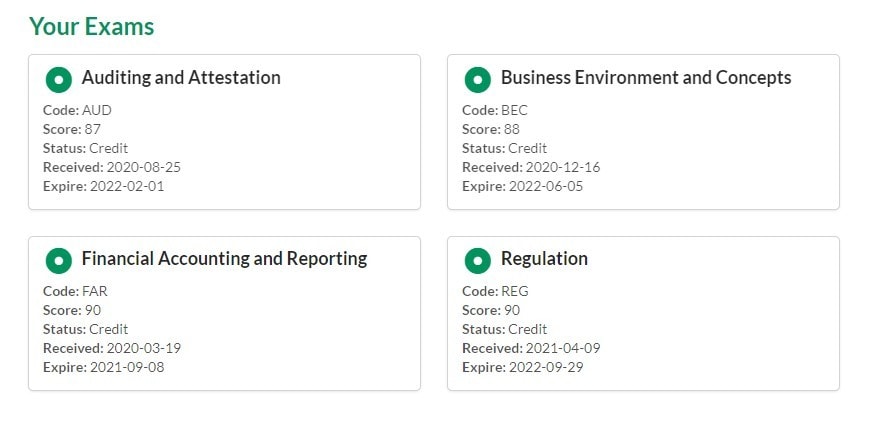Click the Status line in the Regulation card
The height and width of the screenshot is (421, 884).
pos(504,329)
